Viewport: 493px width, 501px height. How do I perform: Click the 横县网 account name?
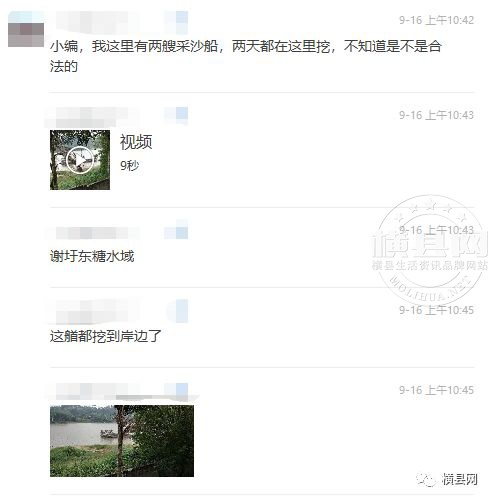pyautogui.click(x=460, y=479)
